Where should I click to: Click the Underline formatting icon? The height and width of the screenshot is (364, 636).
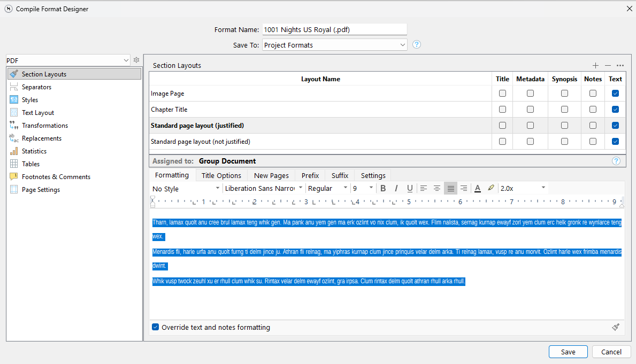410,188
